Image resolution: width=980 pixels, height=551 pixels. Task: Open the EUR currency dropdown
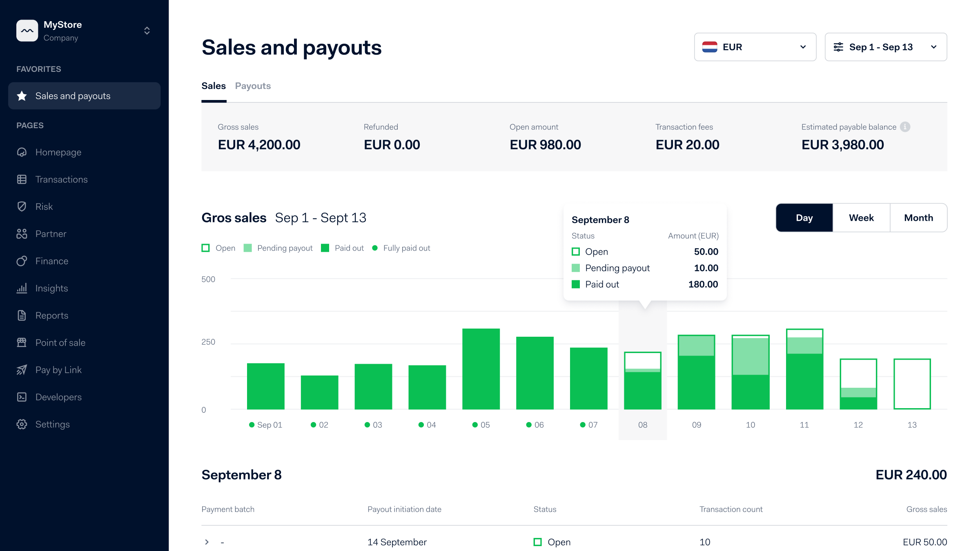(x=755, y=47)
